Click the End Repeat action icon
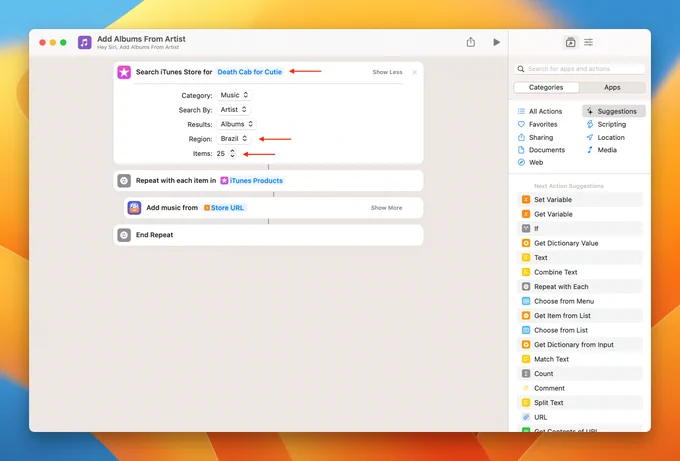The width and height of the screenshot is (680, 461). (124, 235)
